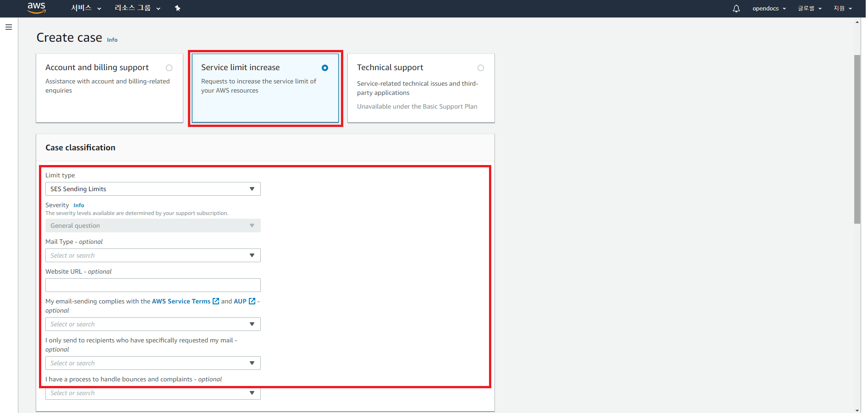Click the Case classification heading

80,148
